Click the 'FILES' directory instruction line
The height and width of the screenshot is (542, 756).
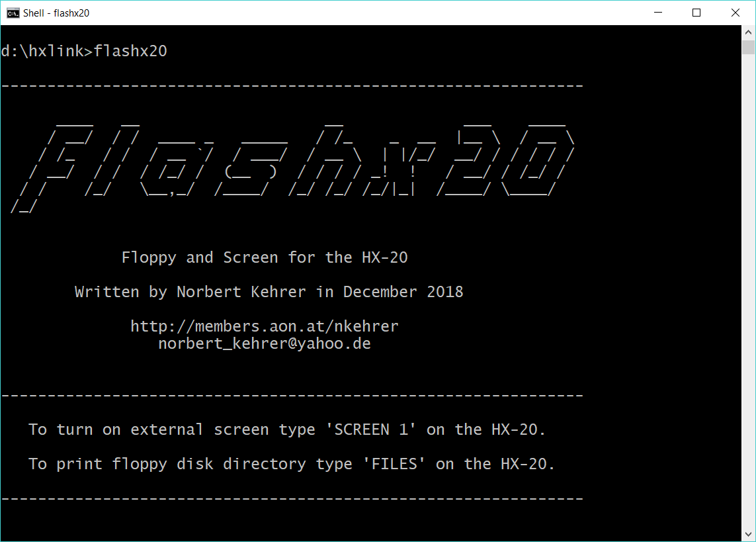point(292,464)
